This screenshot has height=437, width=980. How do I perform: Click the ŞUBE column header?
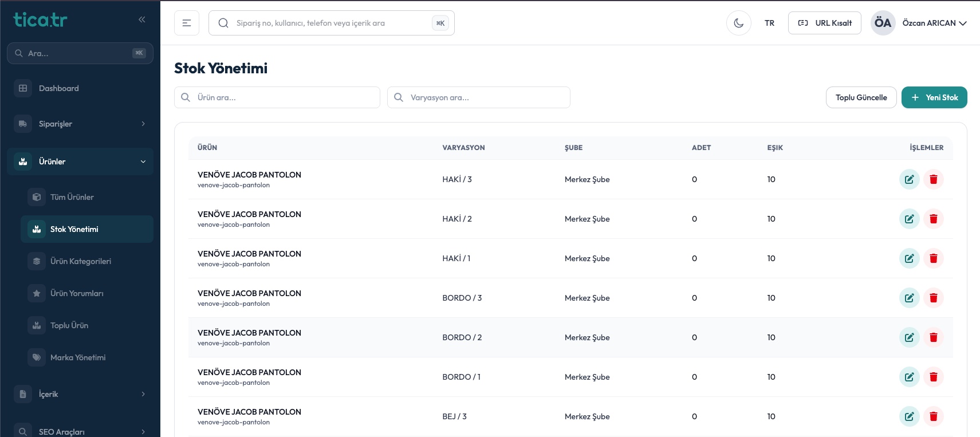click(573, 148)
